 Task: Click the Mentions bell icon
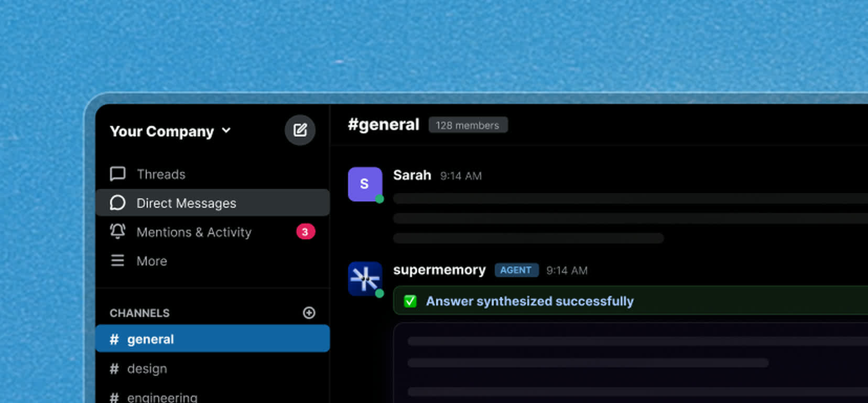tap(118, 231)
